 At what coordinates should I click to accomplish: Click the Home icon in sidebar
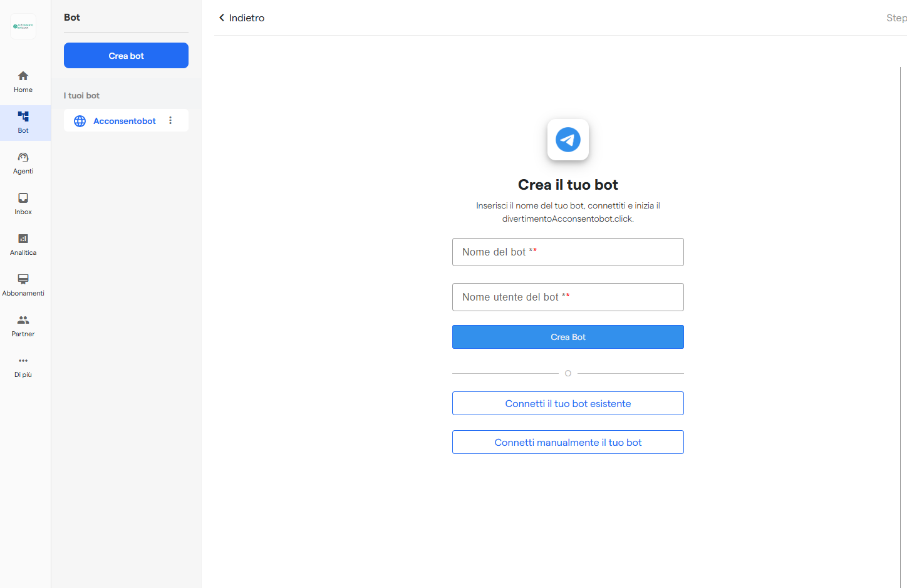click(23, 76)
